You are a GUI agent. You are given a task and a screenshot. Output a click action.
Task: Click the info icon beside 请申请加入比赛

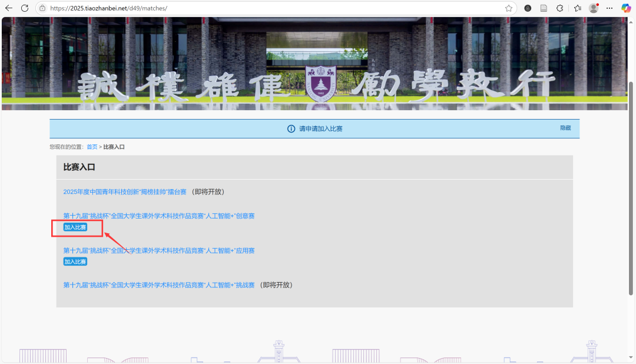click(x=291, y=128)
